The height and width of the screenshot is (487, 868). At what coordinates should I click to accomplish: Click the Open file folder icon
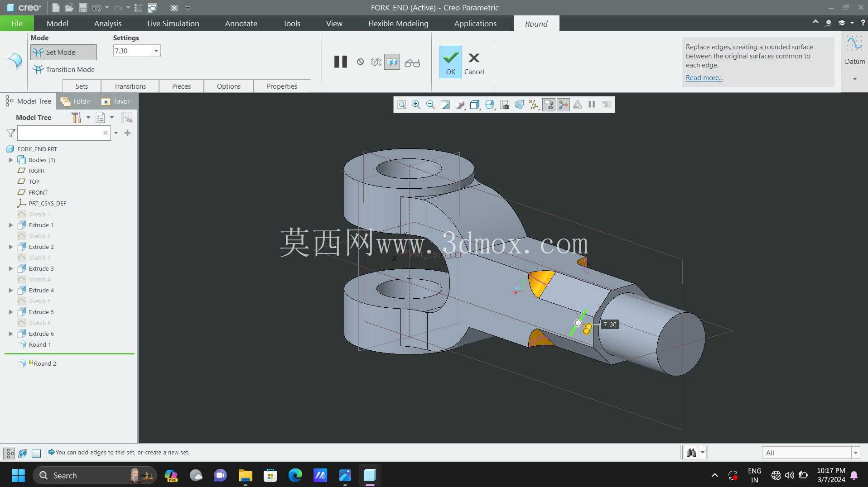pyautogui.click(x=69, y=8)
